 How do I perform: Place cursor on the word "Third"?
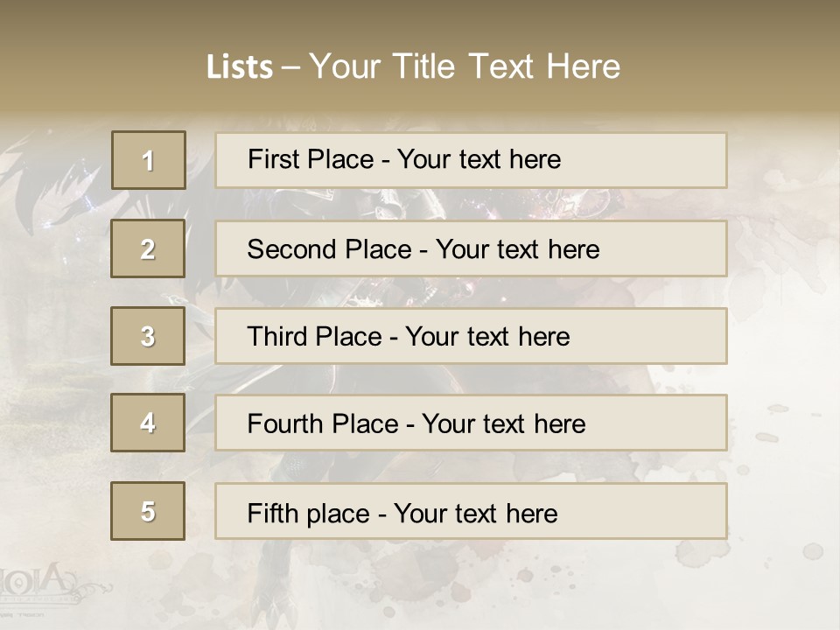click(x=276, y=337)
